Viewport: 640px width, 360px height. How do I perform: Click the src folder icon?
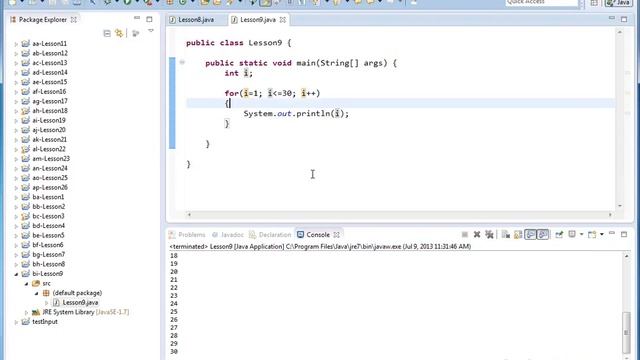(36, 283)
